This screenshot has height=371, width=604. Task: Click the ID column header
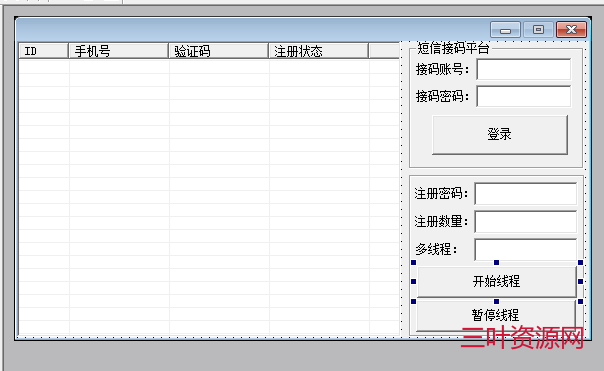tap(44, 51)
